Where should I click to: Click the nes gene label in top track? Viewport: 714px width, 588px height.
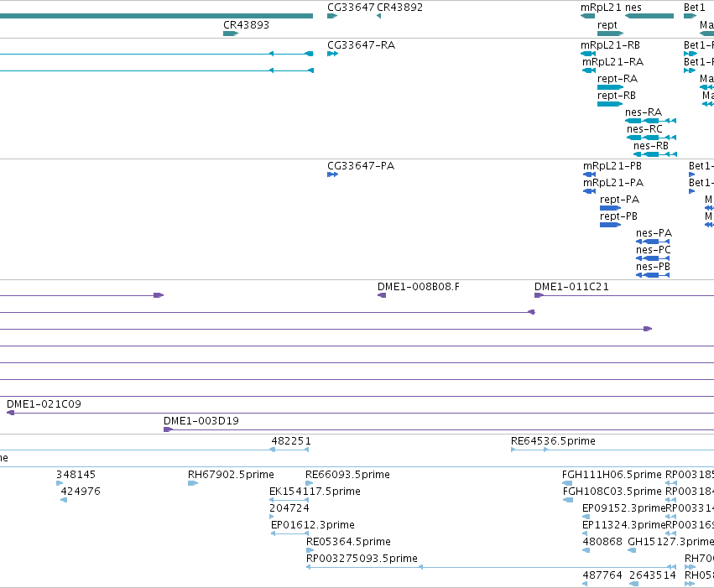coord(633,8)
